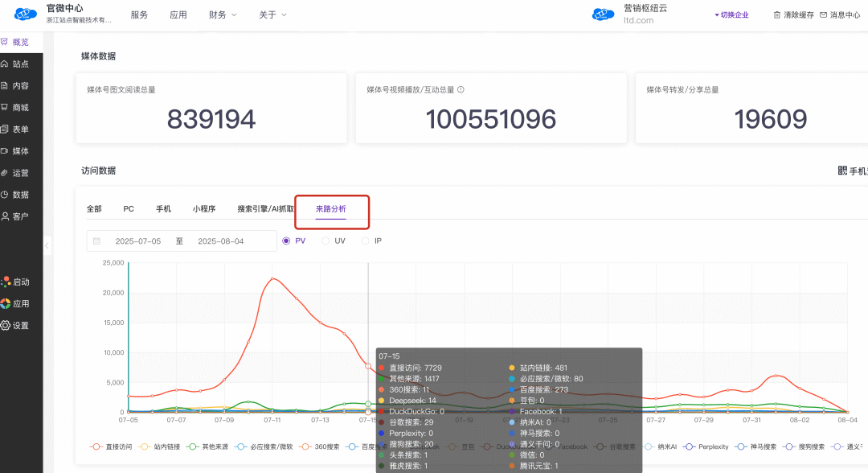Click the info icon beside 媒体号视频播放/互动总量
This screenshot has width=868, height=473.
[461, 90]
